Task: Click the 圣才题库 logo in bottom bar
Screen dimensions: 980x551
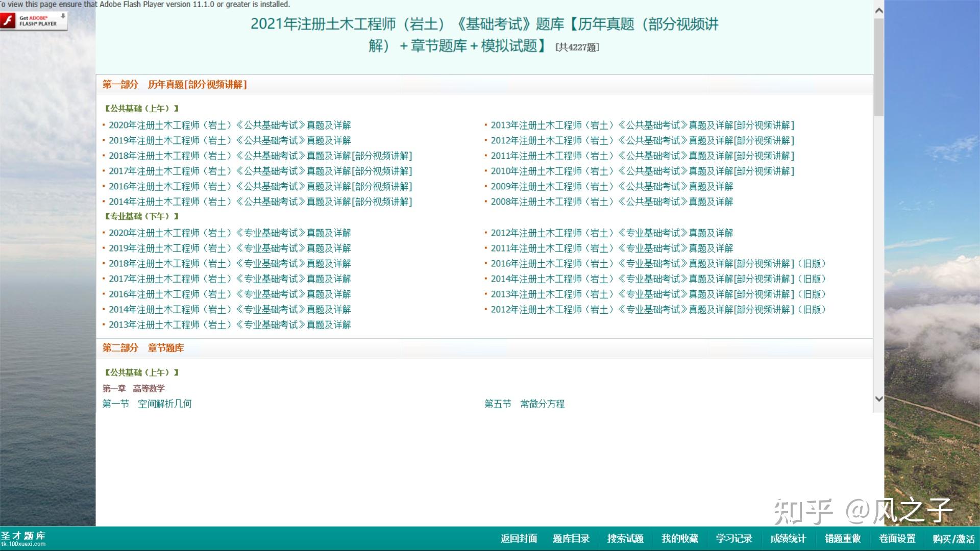Action: pos(23,538)
